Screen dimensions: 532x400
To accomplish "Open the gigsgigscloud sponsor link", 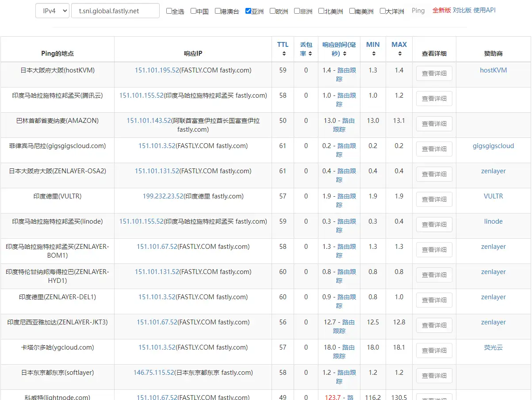I will pos(493,146).
